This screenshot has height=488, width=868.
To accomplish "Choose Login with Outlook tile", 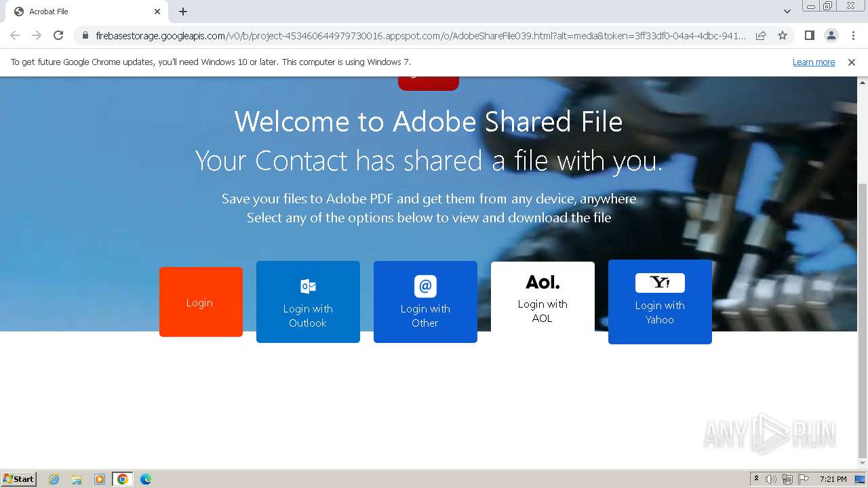I will tap(308, 302).
